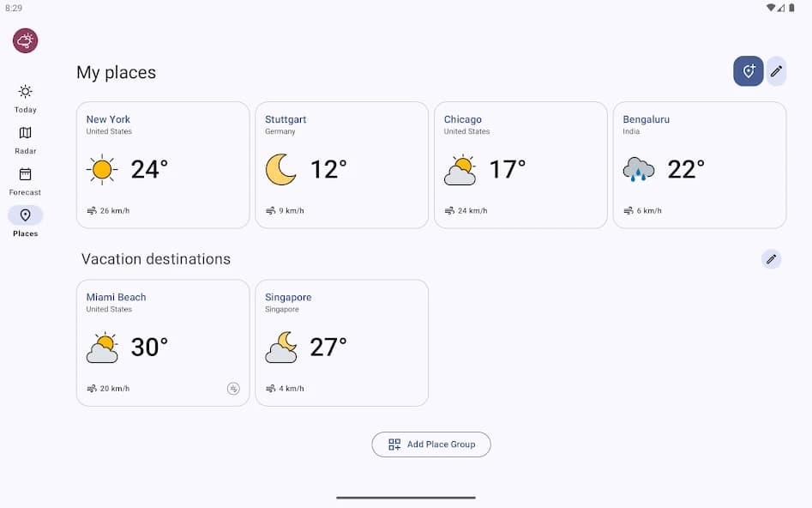
Task: Open the Bengaluru place card
Action: pyautogui.click(x=699, y=165)
